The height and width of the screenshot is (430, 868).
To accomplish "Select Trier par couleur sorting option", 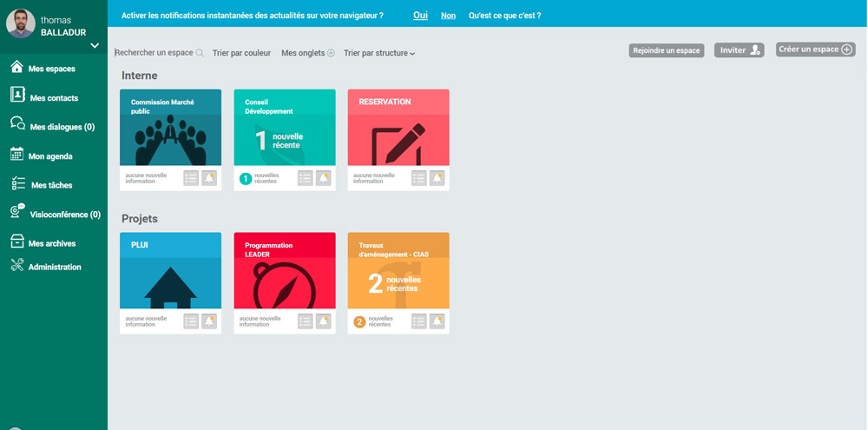I will [241, 53].
